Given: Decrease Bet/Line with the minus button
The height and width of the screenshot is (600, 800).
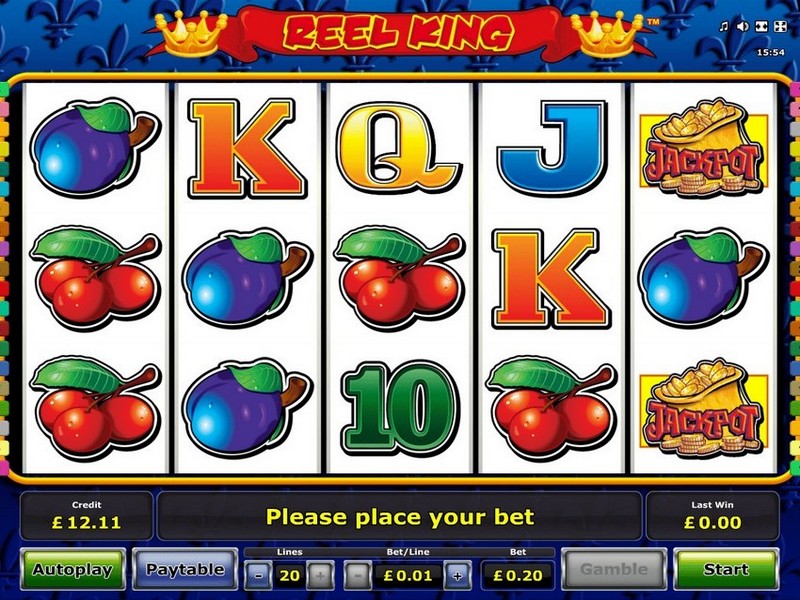Looking at the screenshot, I should pyautogui.click(x=358, y=576).
